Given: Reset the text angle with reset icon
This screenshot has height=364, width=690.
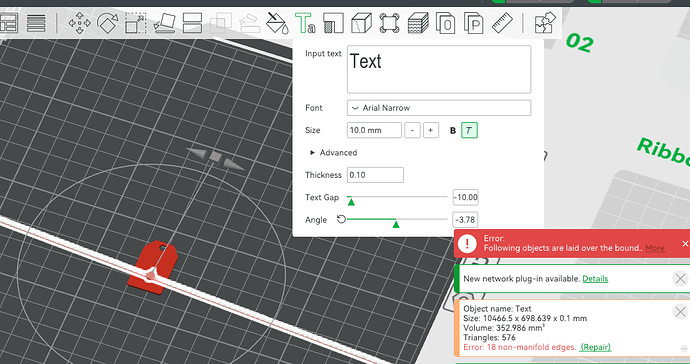Looking at the screenshot, I should pos(341,219).
